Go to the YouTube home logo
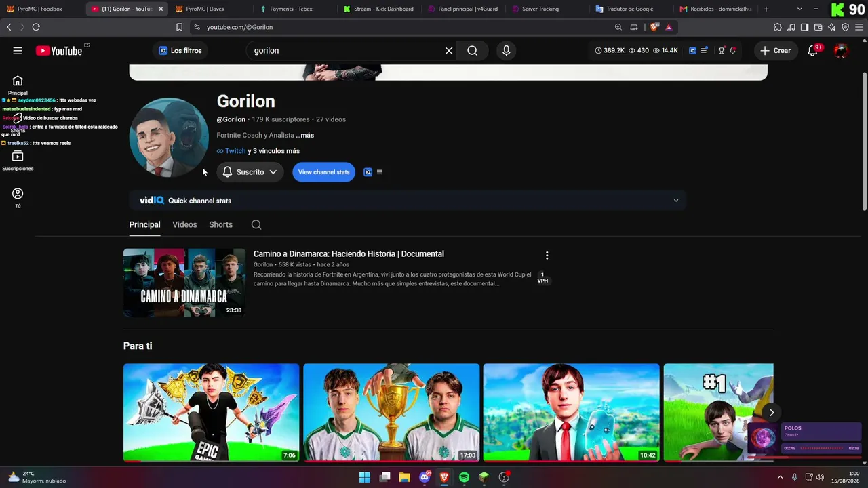This screenshot has width=868, height=488. tap(59, 51)
